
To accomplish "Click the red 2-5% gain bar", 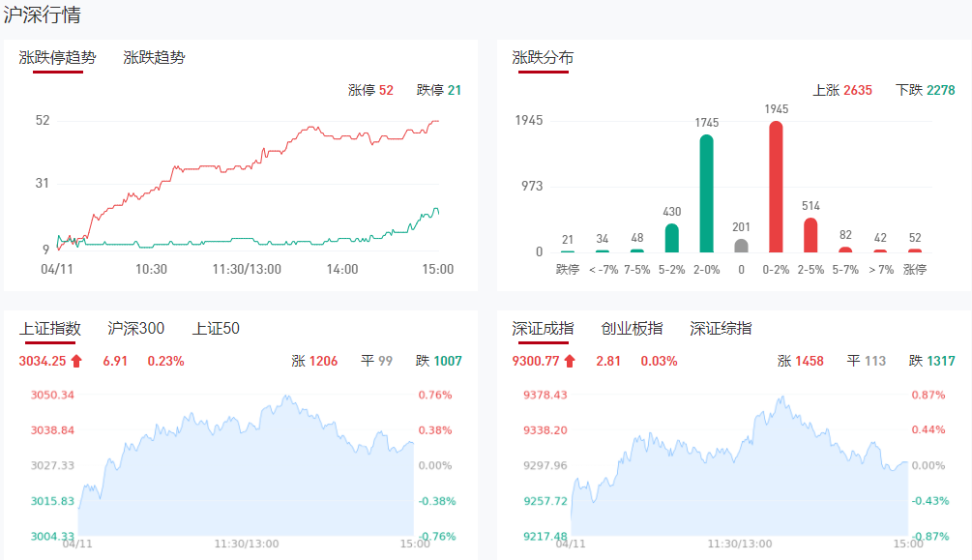I will [x=810, y=235].
